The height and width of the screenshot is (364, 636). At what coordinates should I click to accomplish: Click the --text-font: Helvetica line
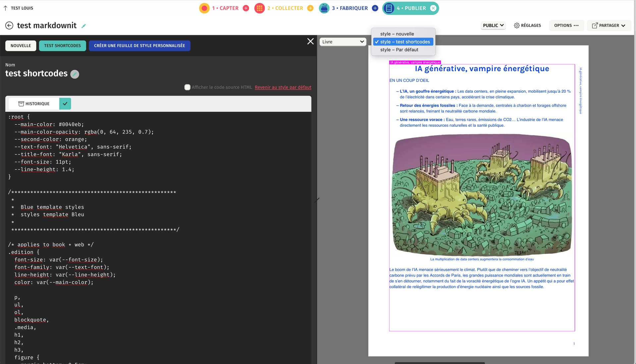(x=73, y=147)
